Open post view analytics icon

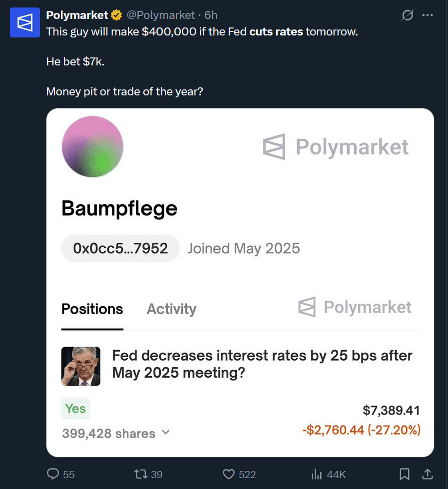316,474
